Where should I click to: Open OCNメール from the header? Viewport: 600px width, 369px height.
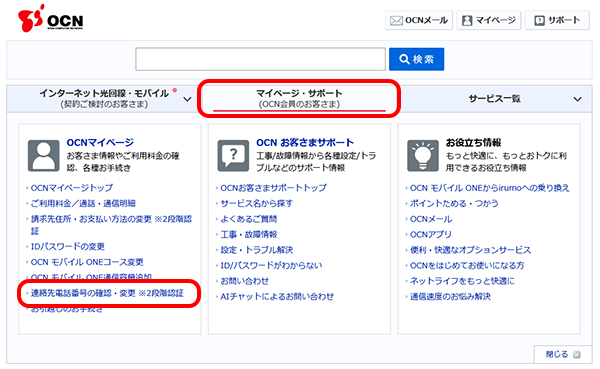click(x=419, y=20)
